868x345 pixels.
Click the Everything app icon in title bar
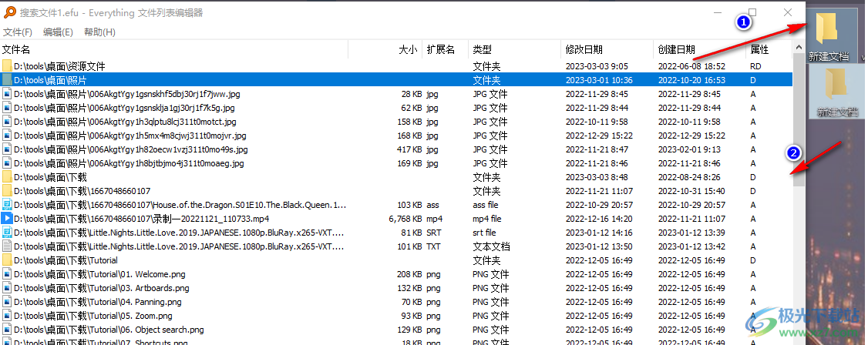[9, 12]
